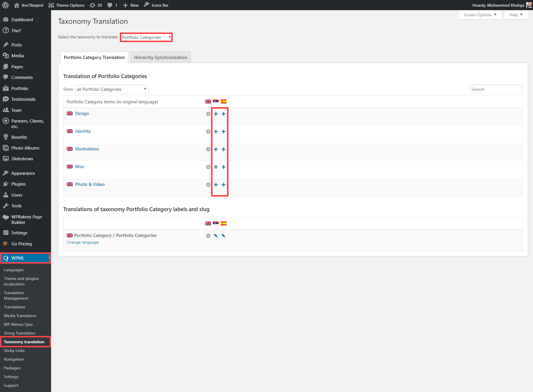Add Serbian translation for Misc
The height and width of the screenshot is (392, 533).
[216, 167]
